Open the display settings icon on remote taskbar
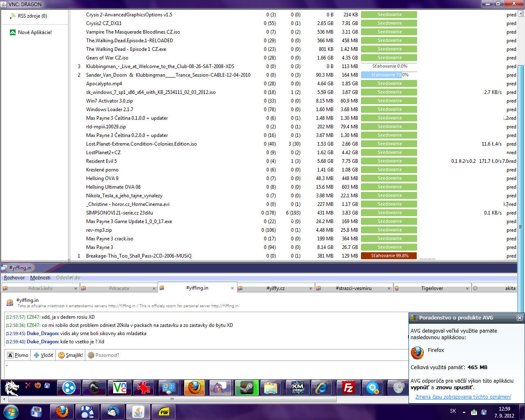Viewport: 525px width, 420px height. tap(169, 387)
